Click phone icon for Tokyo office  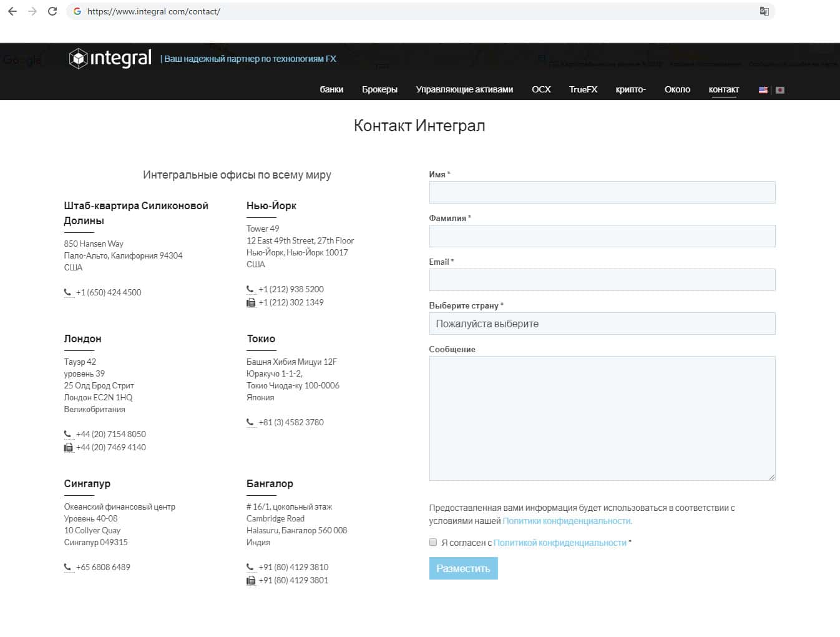pyautogui.click(x=250, y=422)
